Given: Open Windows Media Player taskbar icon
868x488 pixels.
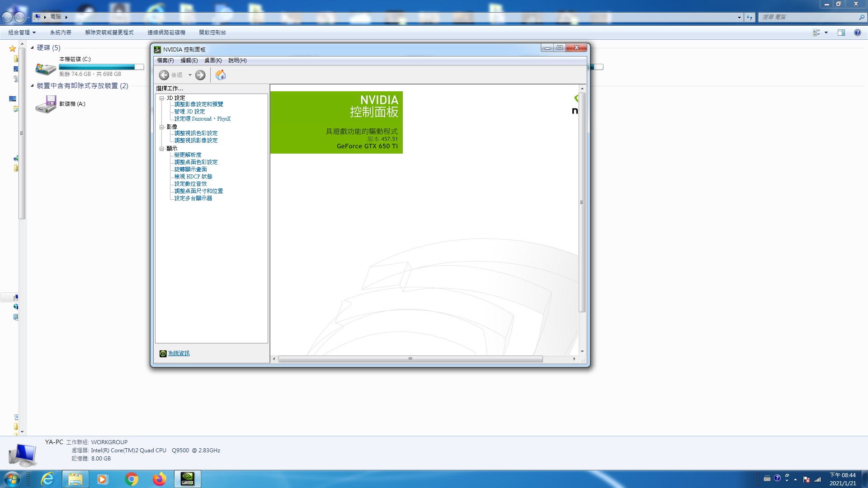Looking at the screenshot, I should (103, 479).
